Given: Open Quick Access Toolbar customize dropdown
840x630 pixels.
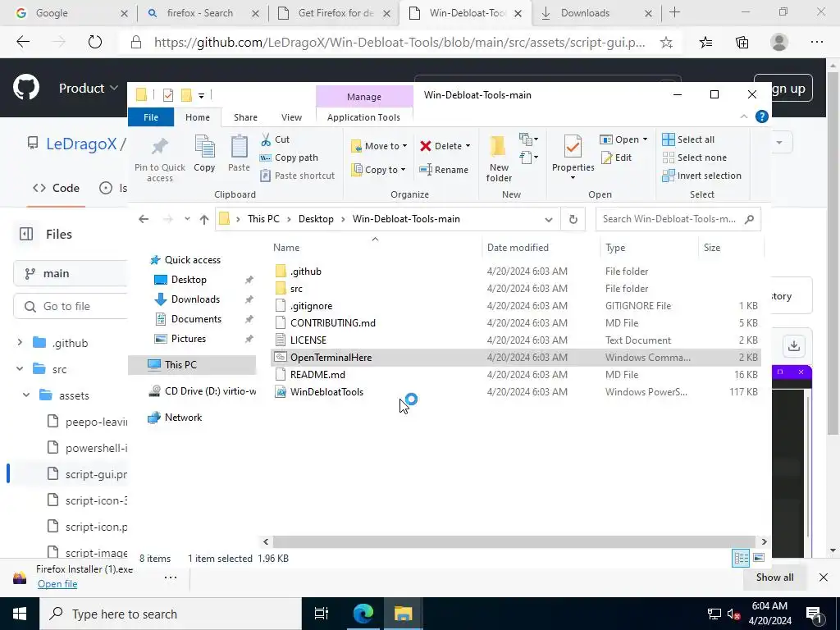Looking at the screenshot, I should coord(202,95).
